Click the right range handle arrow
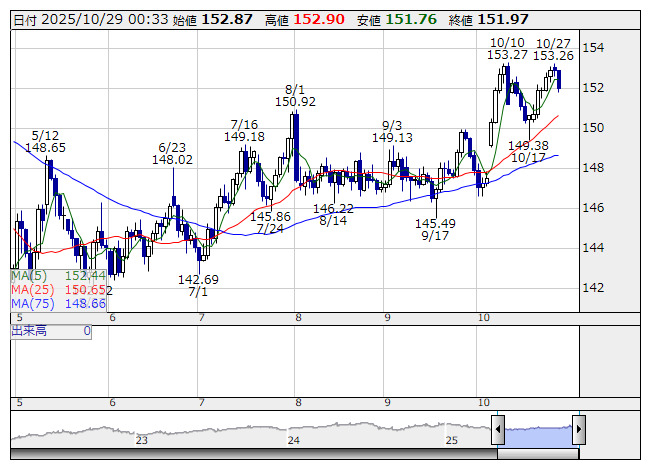This screenshot has width=653, height=470. tap(579, 429)
